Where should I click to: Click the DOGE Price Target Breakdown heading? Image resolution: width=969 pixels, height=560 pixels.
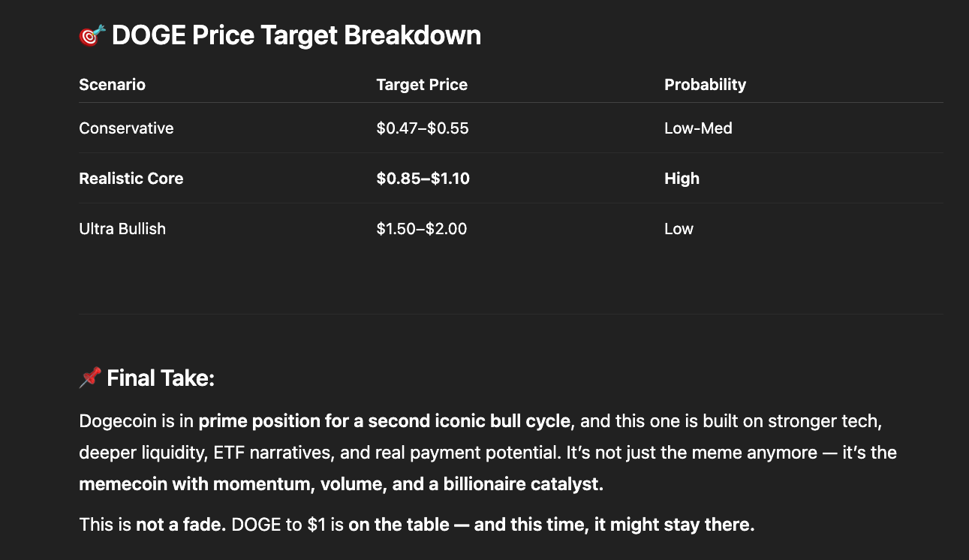click(296, 35)
